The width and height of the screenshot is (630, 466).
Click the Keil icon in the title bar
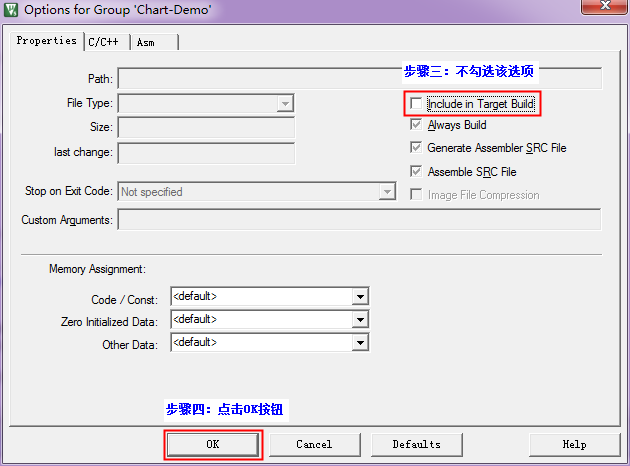click(x=12, y=10)
